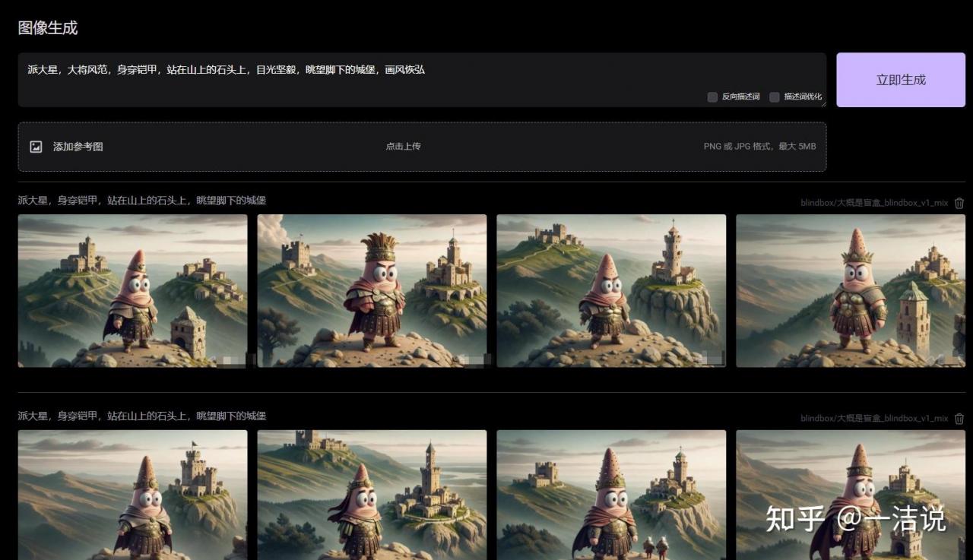Click the second batch prompt text 派大星，身穿铠甲

(x=142, y=416)
